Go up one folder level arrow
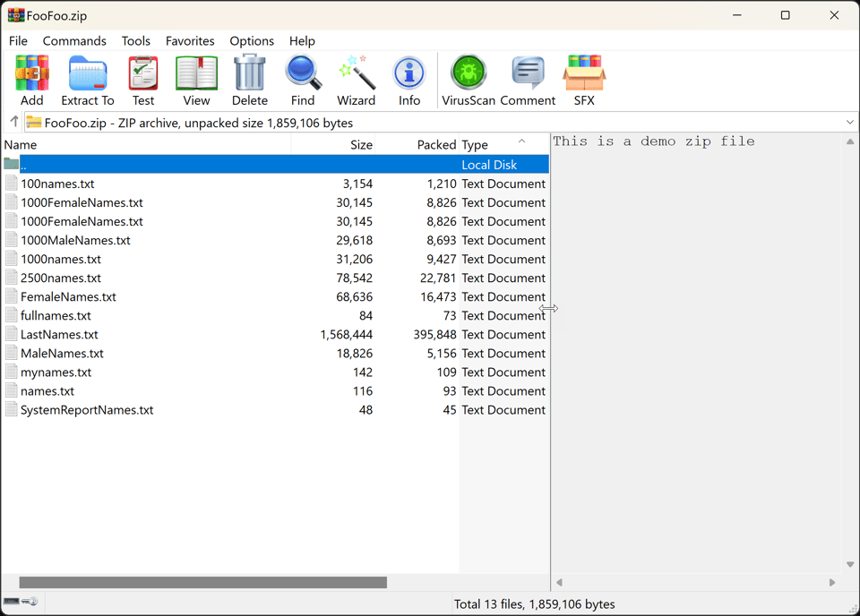Screen dimensions: 860x616 (x=14, y=122)
